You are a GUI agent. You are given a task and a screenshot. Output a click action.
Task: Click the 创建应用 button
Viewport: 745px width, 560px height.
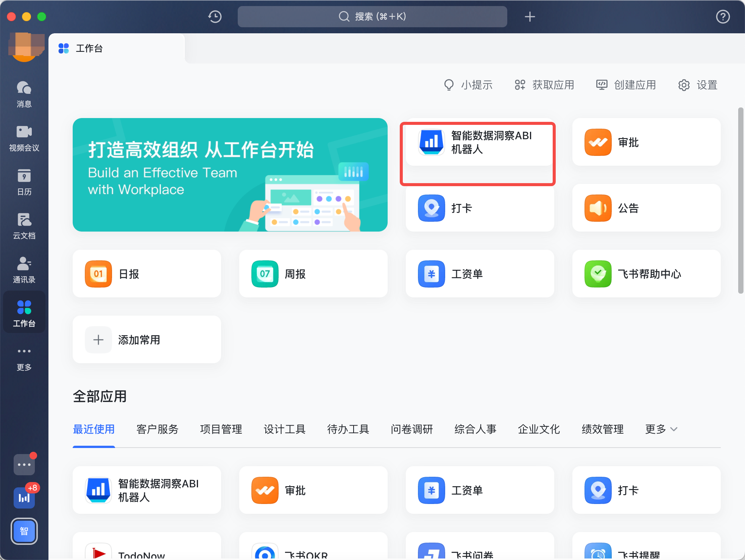626,85
